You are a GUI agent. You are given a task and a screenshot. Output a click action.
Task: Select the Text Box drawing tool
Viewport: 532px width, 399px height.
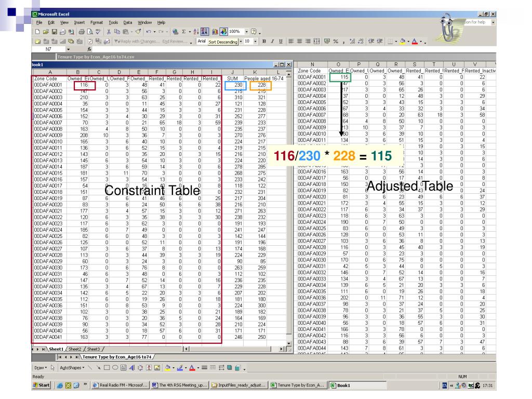click(123, 368)
